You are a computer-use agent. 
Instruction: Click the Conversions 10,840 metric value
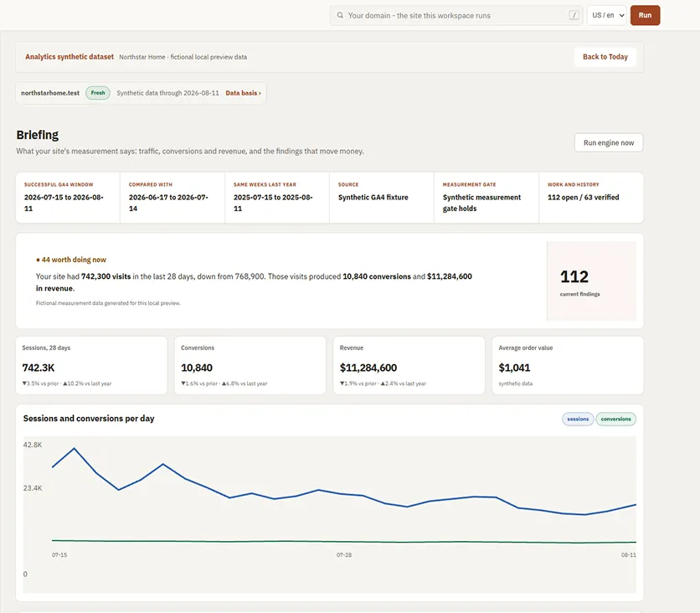(x=197, y=368)
